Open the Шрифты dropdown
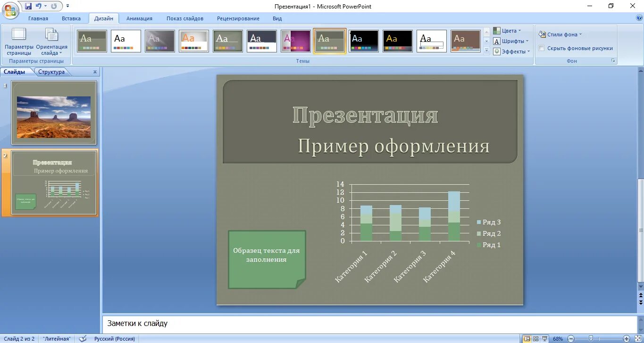644x343 pixels. point(510,41)
